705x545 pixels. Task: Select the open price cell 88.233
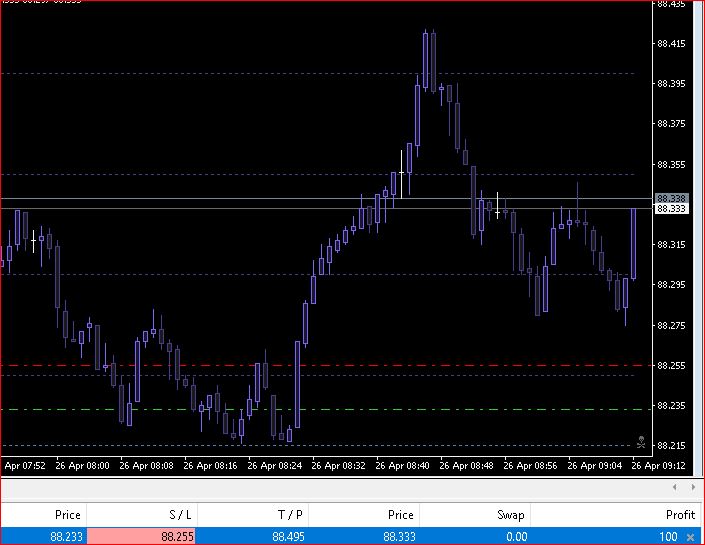(67, 537)
